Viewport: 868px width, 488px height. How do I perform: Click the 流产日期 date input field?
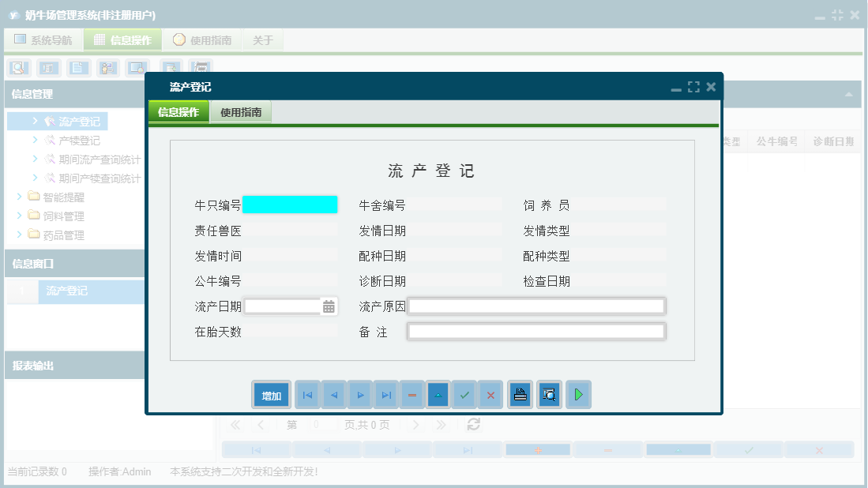click(x=283, y=306)
